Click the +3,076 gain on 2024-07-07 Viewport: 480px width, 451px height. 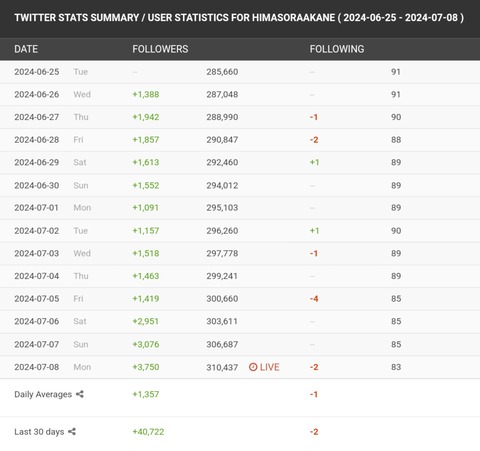tap(146, 344)
